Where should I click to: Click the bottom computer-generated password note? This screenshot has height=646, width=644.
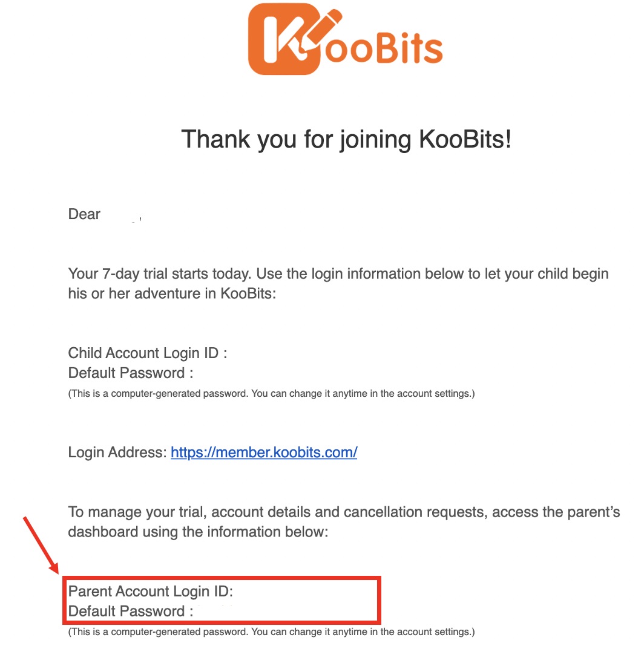click(x=271, y=631)
